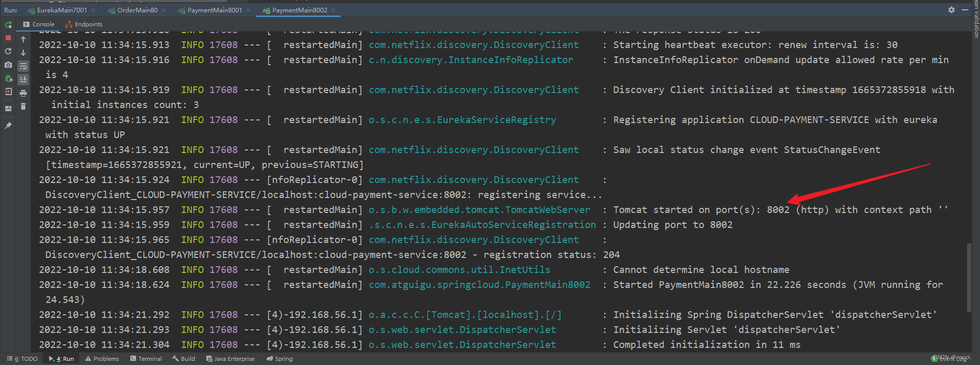
Task: Click 'o.s.b.w.embedded.tomcat.TomcatWebServer' logger name
Action: pos(479,210)
